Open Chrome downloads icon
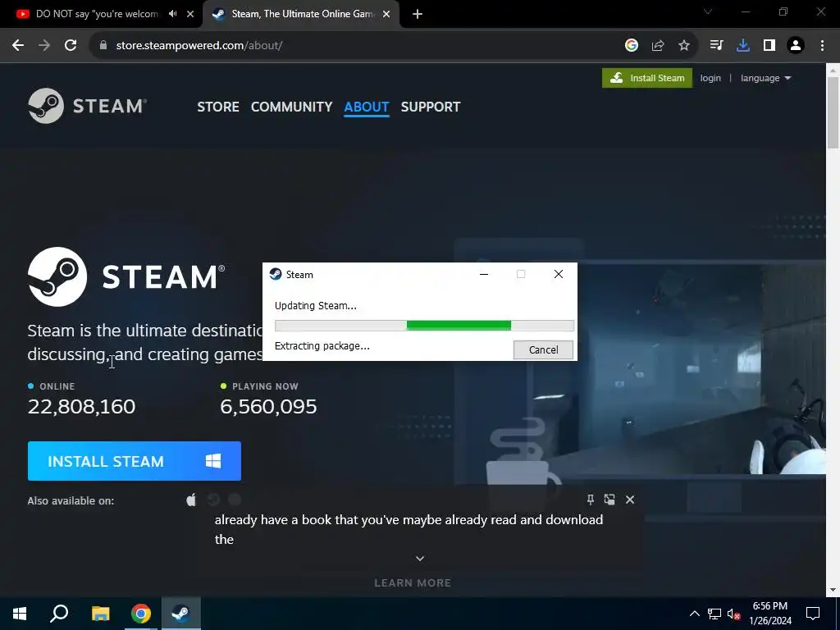The height and width of the screenshot is (630, 840). tap(743, 46)
